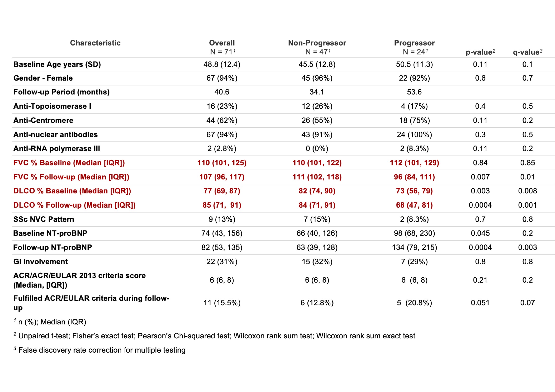The height and width of the screenshot is (392, 555).
Task: Click the False discovery rate correction footnote
Action: 102,350
